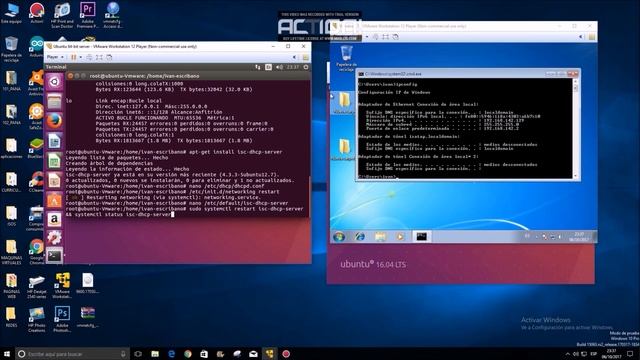Open System Settings in Ubuntu launcher
This screenshot has height=360, width=640.
click(x=54, y=237)
